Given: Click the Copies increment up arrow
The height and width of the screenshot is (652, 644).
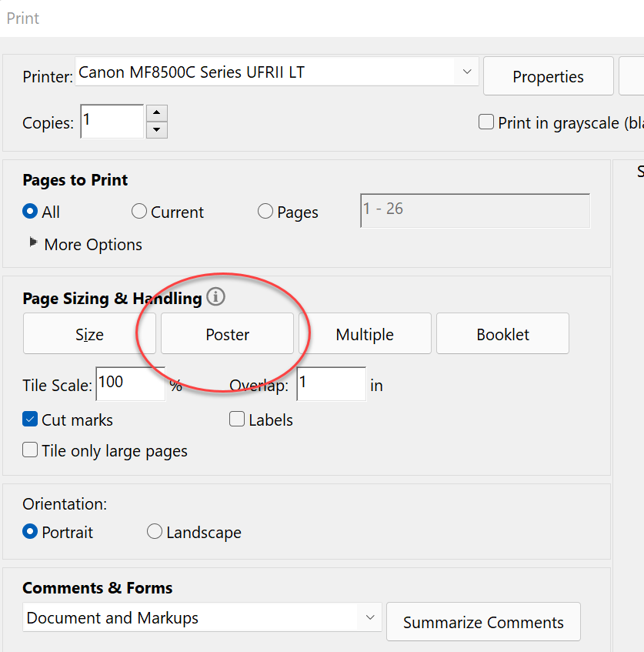Looking at the screenshot, I should 156,113.
